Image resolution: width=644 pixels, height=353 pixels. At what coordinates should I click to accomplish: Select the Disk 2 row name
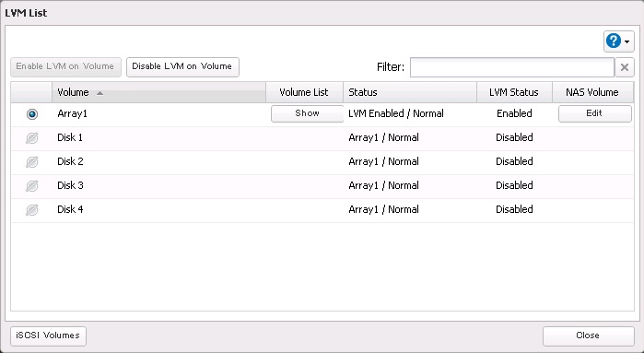[x=70, y=161]
